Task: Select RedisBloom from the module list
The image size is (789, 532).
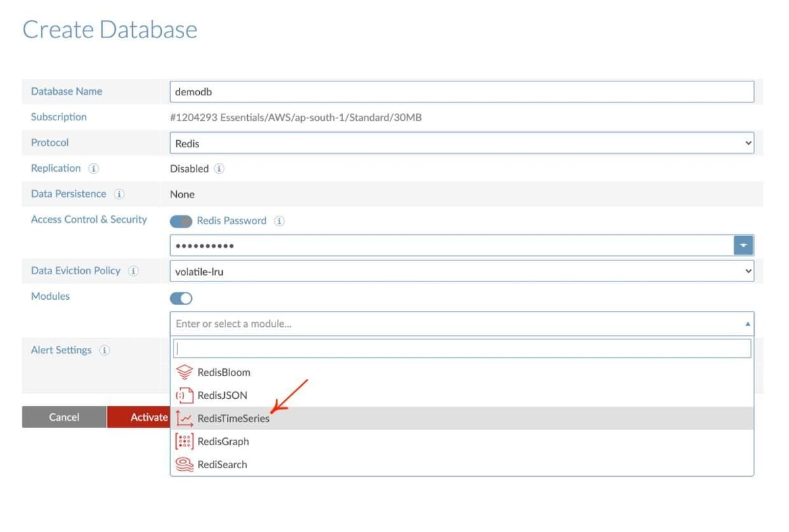Action: [x=224, y=372]
